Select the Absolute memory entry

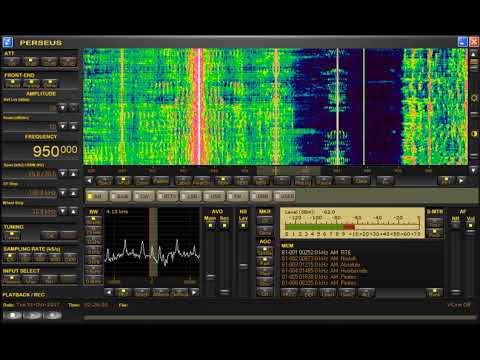(x=321, y=265)
